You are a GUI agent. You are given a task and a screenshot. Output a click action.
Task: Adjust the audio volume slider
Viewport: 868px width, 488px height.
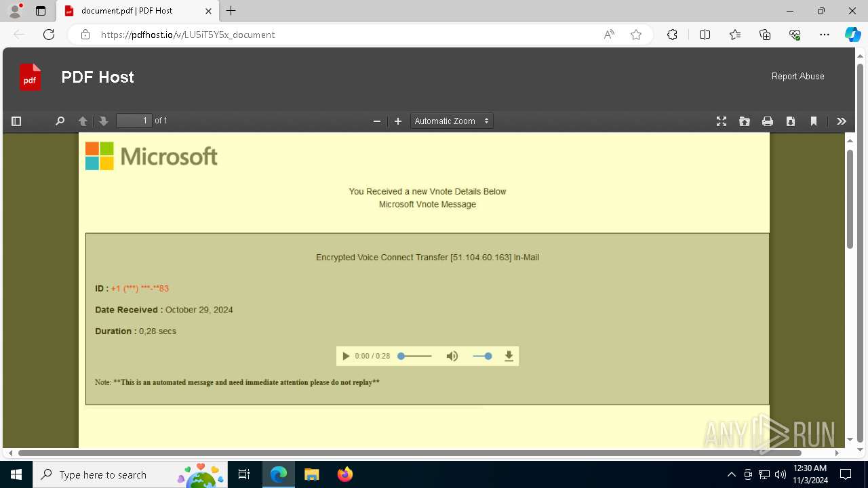pos(482,357)
